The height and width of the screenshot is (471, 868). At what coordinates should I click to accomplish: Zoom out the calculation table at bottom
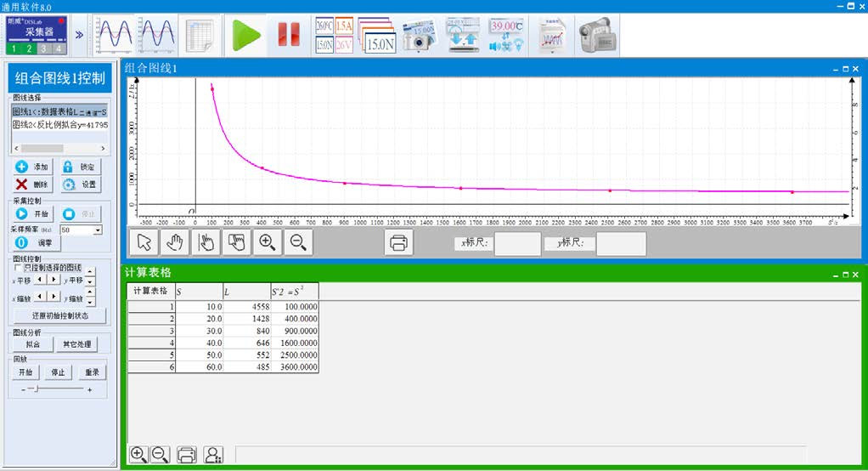click(160, 455)
